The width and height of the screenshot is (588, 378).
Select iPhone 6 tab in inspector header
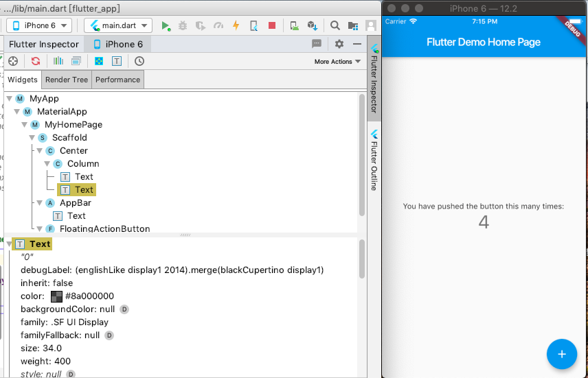pyautogui.click(x=118, y=44)
